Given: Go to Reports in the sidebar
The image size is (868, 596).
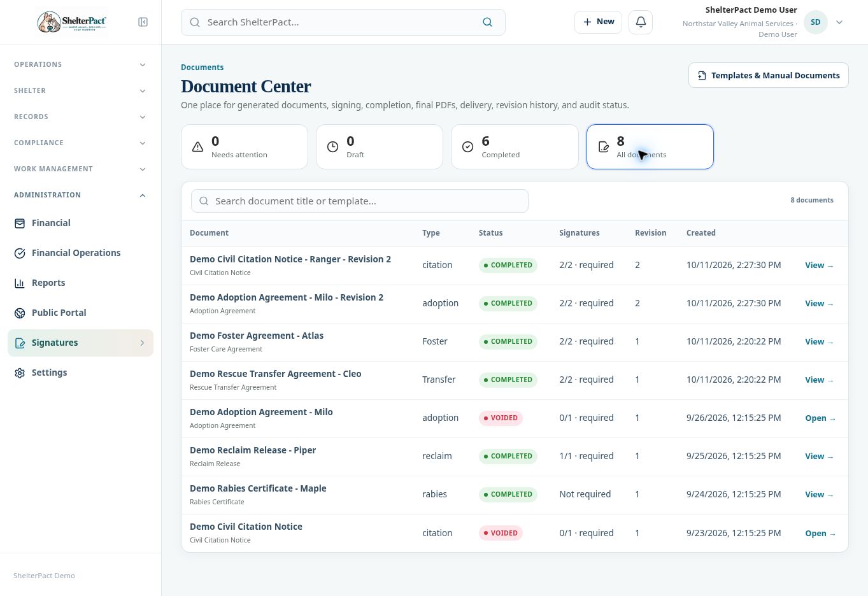Looking at the screenshot, I should pos(80,283).
